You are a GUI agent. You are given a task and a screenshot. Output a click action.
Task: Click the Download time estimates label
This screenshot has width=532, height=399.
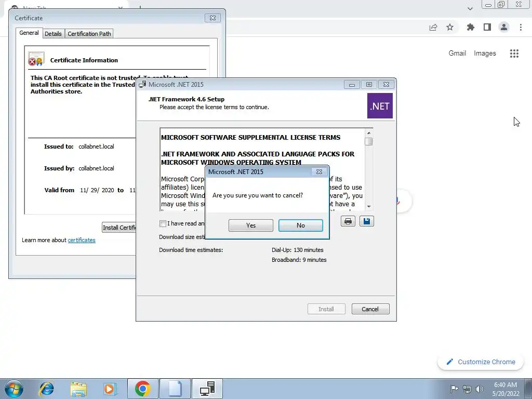click(x=191, y=250)
